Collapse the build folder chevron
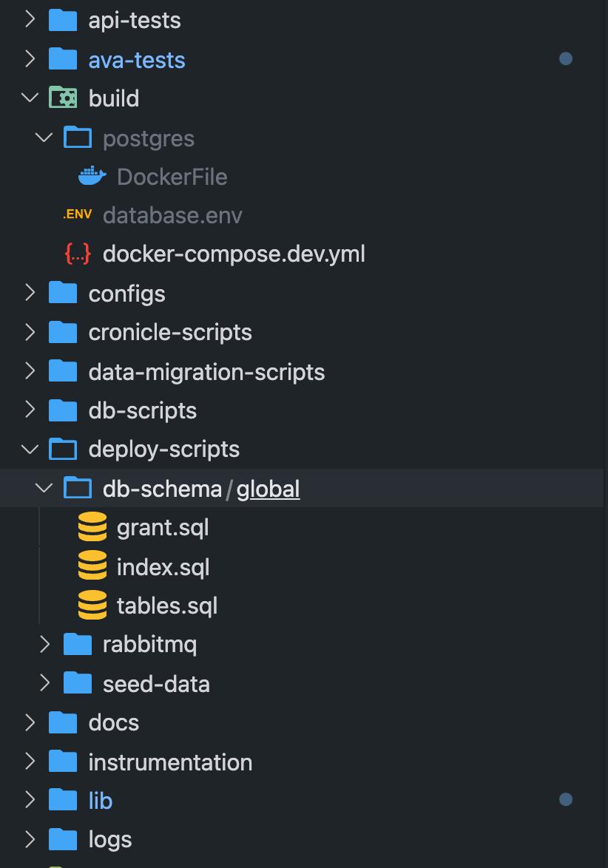This screenshot has height=868, width=608. pos(30,97)
